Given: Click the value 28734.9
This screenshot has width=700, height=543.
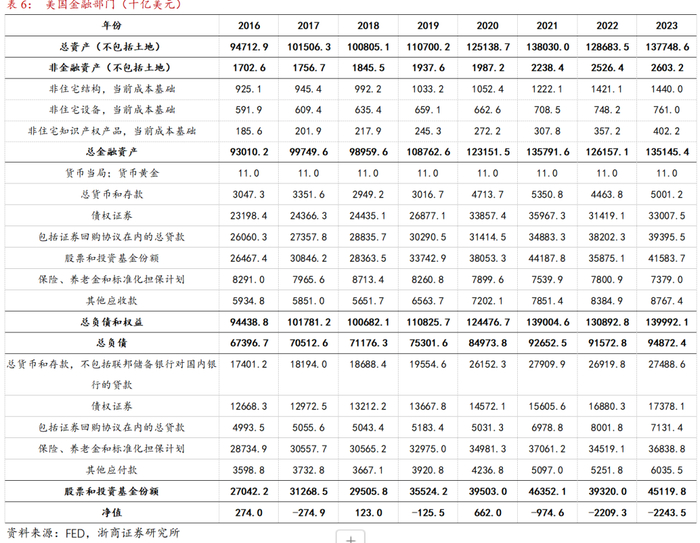Looking at the screenshot, I should tap(249, 449).
